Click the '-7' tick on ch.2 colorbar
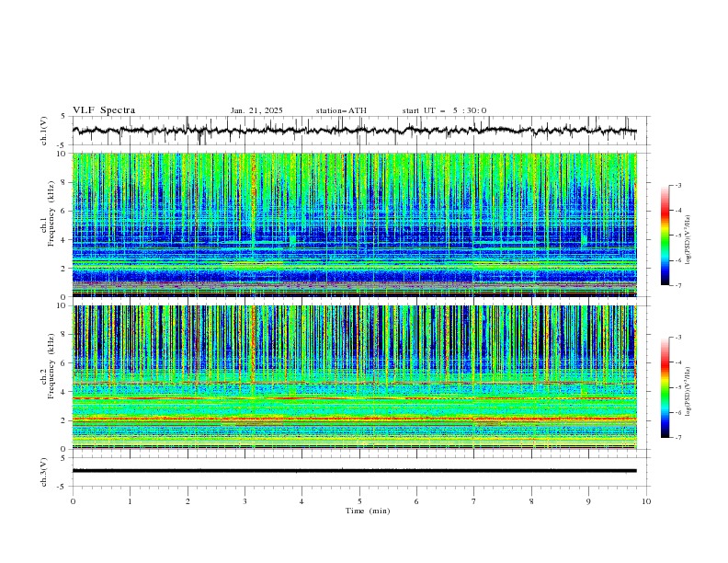The image size is (728, 563). pyautogui.click(x=677, y=438)
